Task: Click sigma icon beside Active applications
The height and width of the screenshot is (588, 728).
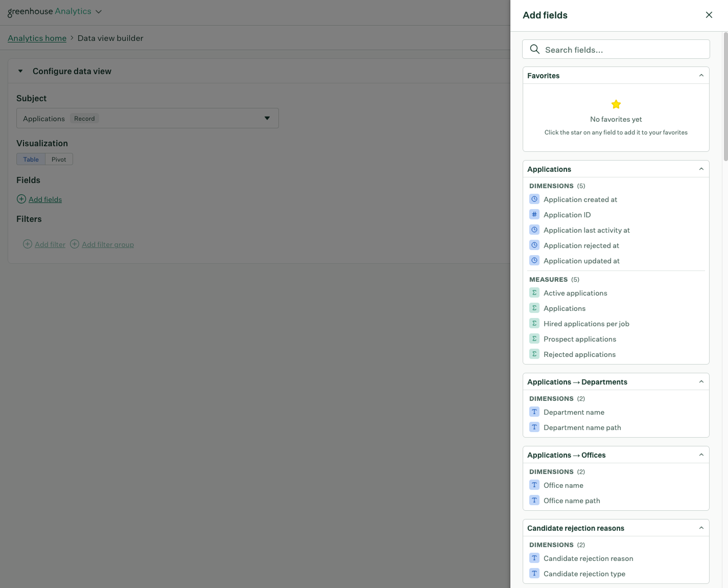Action: click(534, 292)
